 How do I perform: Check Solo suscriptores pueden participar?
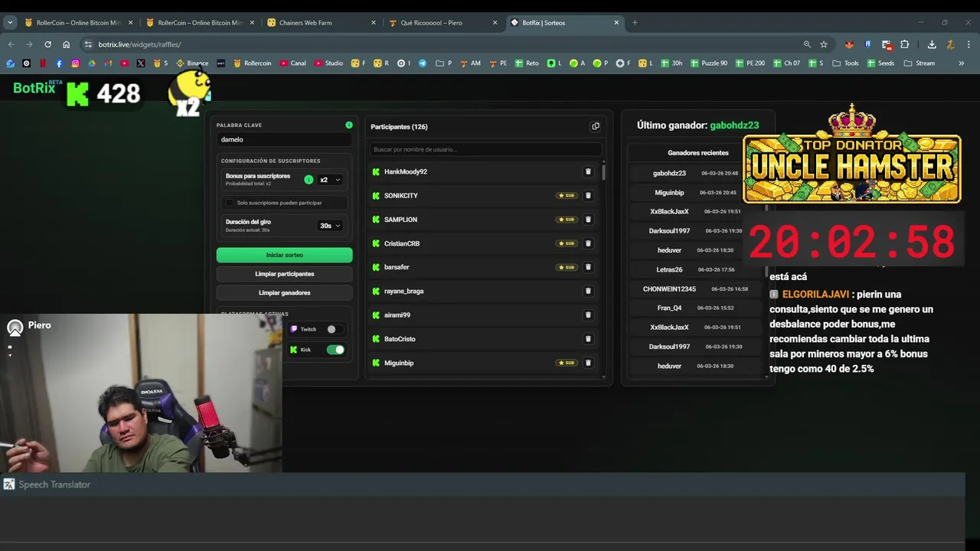(229, 203)
